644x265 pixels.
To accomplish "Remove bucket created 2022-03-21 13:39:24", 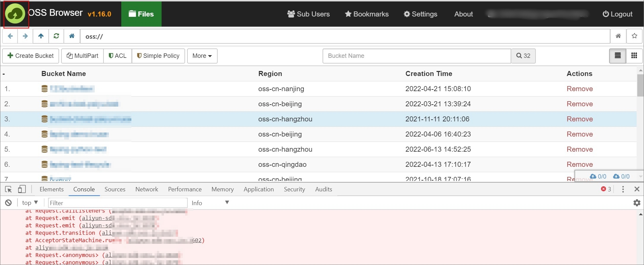I will 579,104.
